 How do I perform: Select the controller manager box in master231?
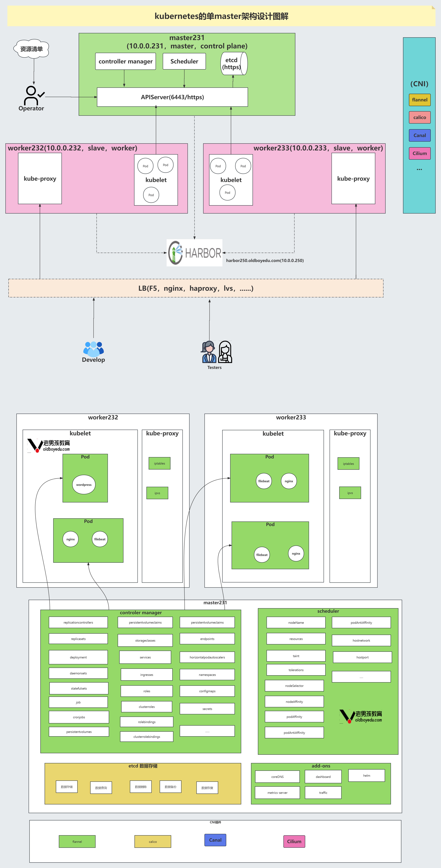pyautogui.click(x=125, y=61)
